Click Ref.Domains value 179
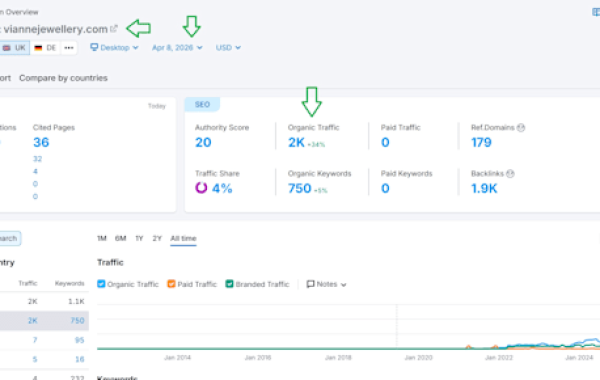 tap(481, 142)
